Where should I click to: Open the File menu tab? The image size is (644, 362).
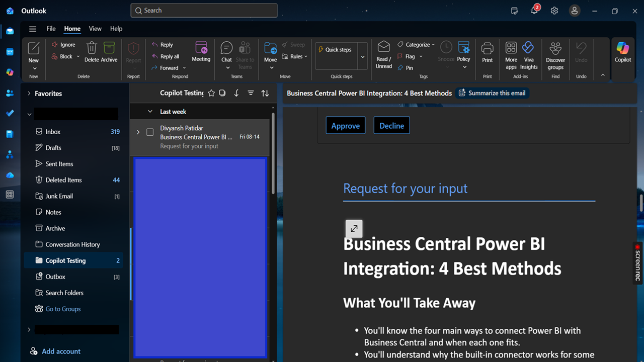click(51, 29)
